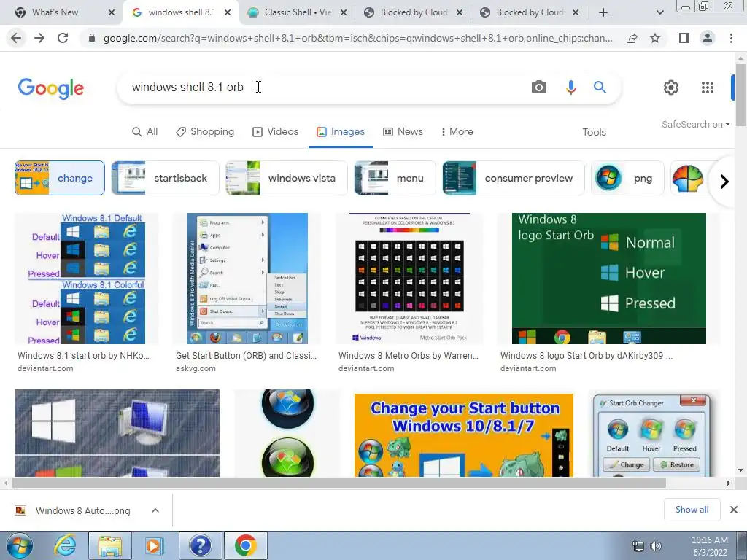Select the 'menu' filter chip
The width and height of the screenshot is (747, 560).
[395, 178]
